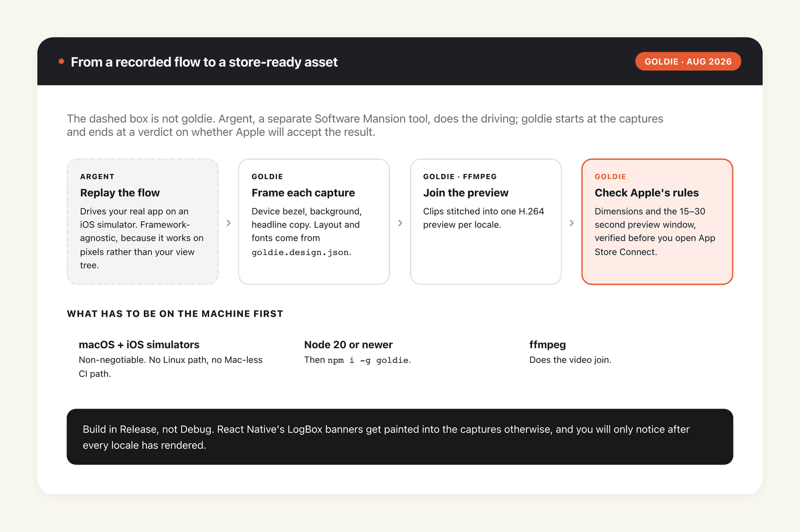The width and height of the screenshot is (800, 532).
Task: Select the "Check Apple's rules" card title
Action: tap(647, 193)
